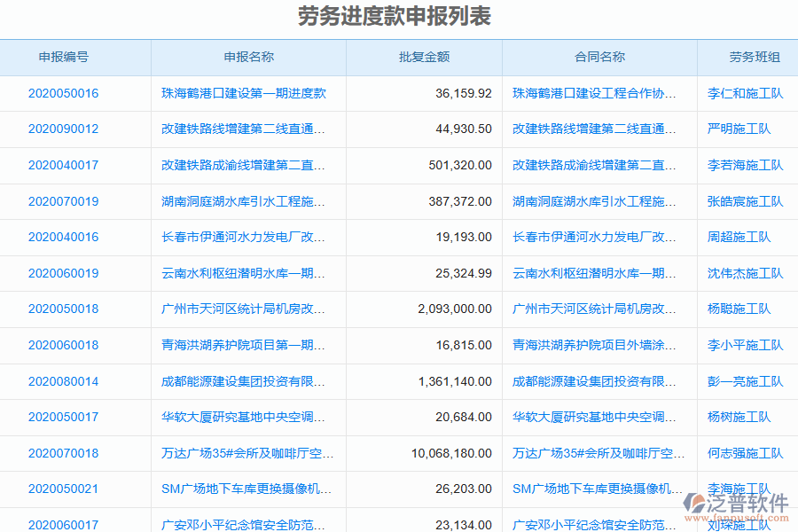This screenshot has width=798, height=532.
Task: Sort by the 批复金额 column
Action: [x=423, y=57]
